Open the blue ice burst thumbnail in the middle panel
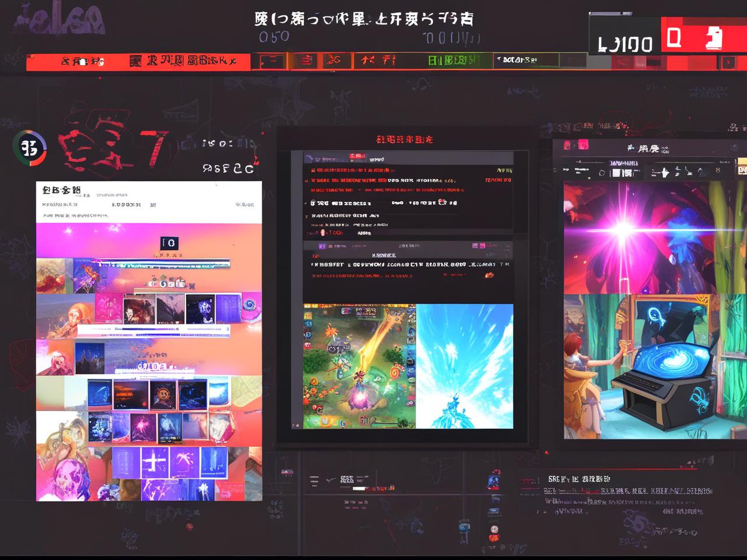The image size is (747, 560). pos(465,366)
